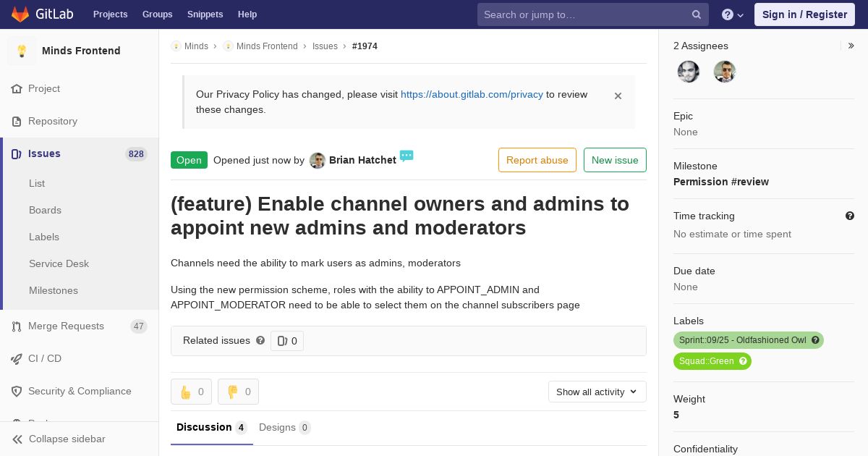Click Sign in / Register

tap(804, 14)
